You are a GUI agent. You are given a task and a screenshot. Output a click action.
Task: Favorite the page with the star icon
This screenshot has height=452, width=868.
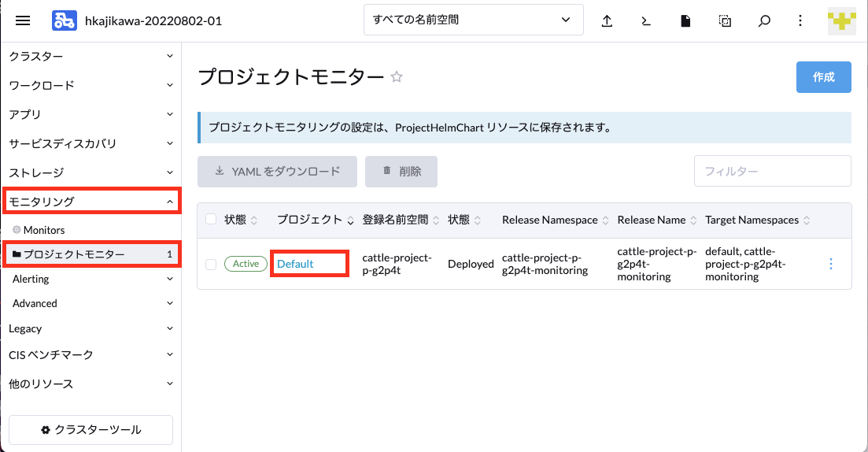(x=397, y=77)
